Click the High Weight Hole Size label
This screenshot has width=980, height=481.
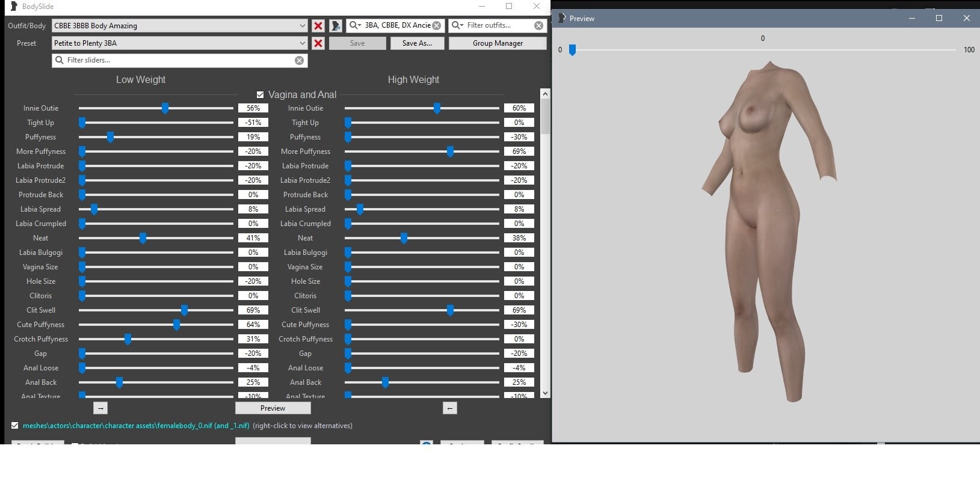coord(306,281)
